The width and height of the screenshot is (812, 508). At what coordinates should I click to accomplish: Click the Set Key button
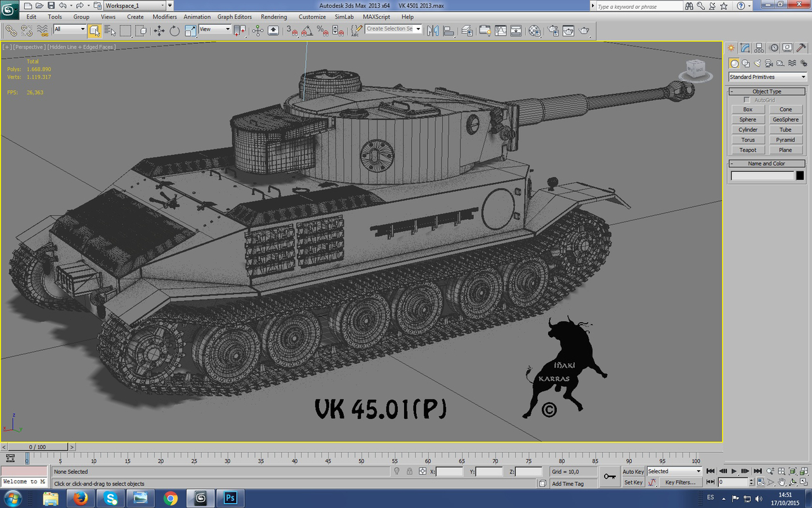(633, 483)
